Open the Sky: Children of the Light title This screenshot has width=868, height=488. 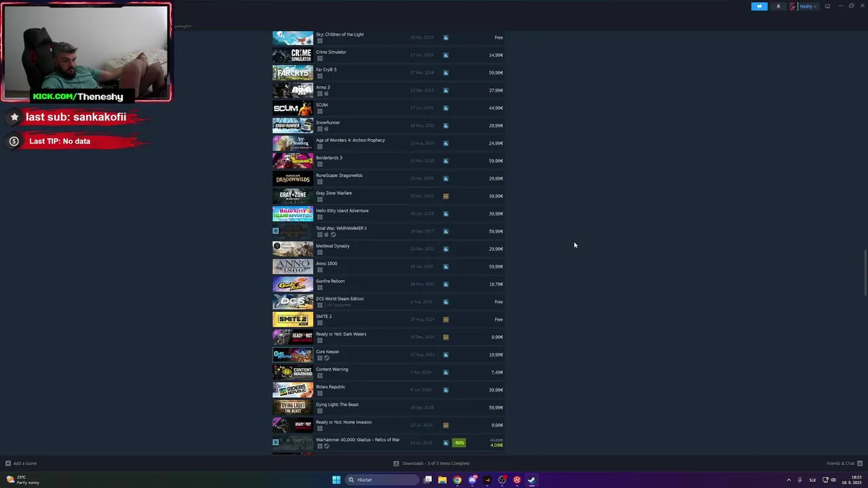click(340, 35)
